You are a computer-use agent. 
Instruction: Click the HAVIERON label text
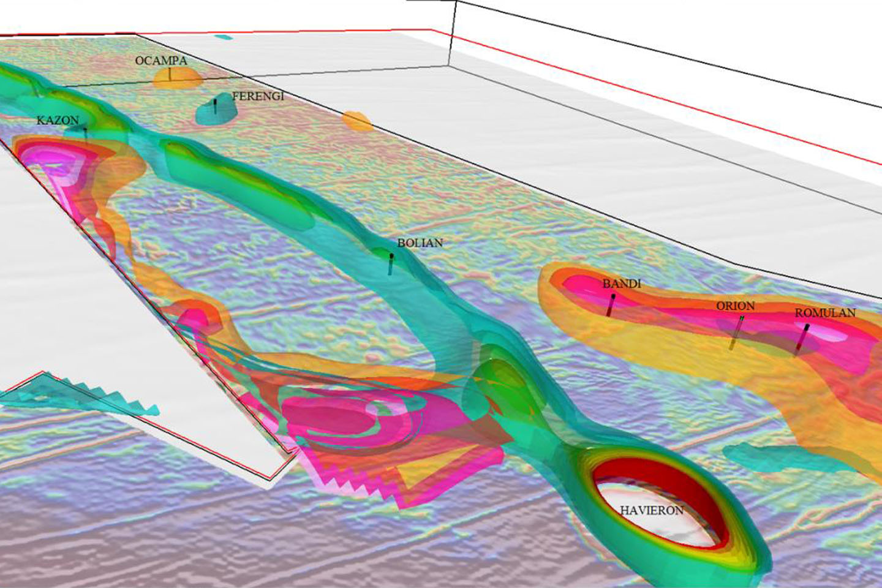pos(652,510)
